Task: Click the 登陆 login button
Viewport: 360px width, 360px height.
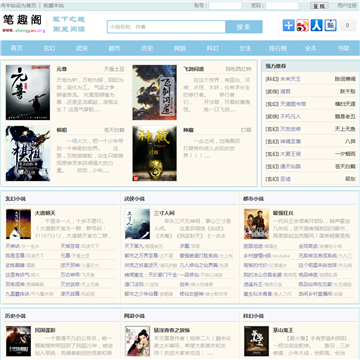Action: point(319,6)
